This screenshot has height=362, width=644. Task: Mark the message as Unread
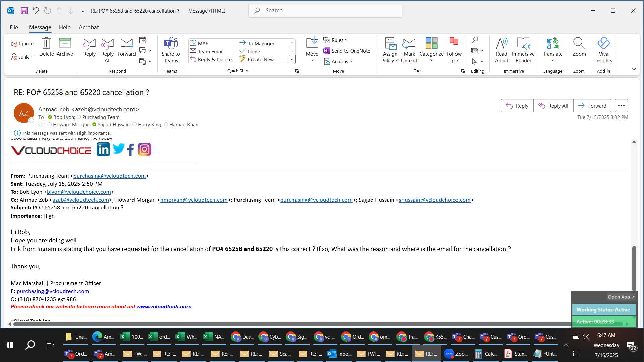409,50
